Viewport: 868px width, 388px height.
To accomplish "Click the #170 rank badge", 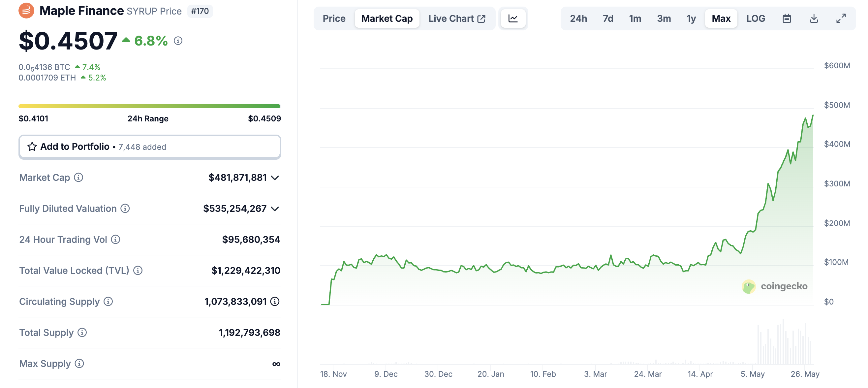I will 200,11.
